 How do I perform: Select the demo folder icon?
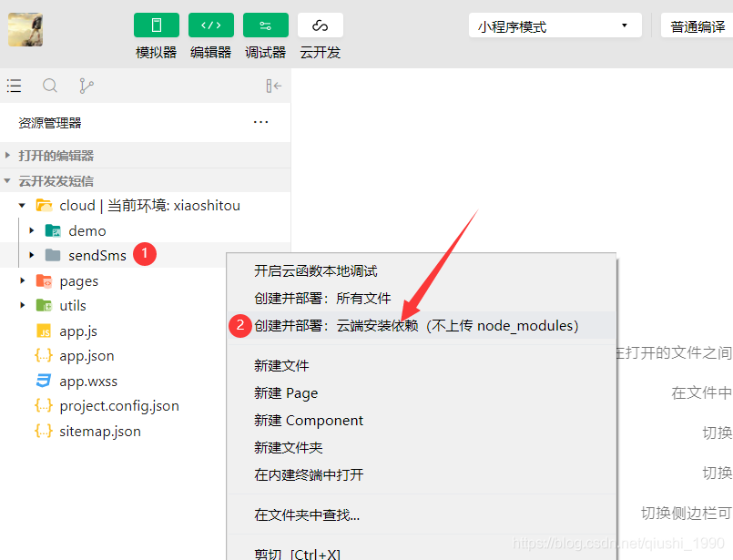click(x=53, y=230)
